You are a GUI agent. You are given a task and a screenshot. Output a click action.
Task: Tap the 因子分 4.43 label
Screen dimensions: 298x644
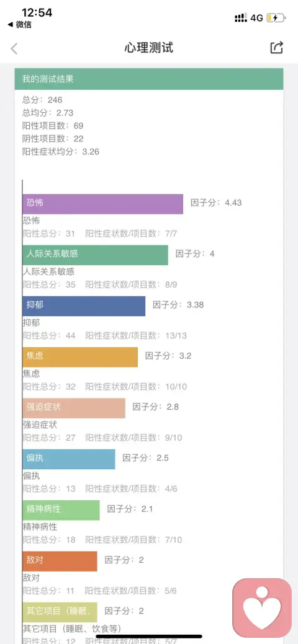(216, 203)
